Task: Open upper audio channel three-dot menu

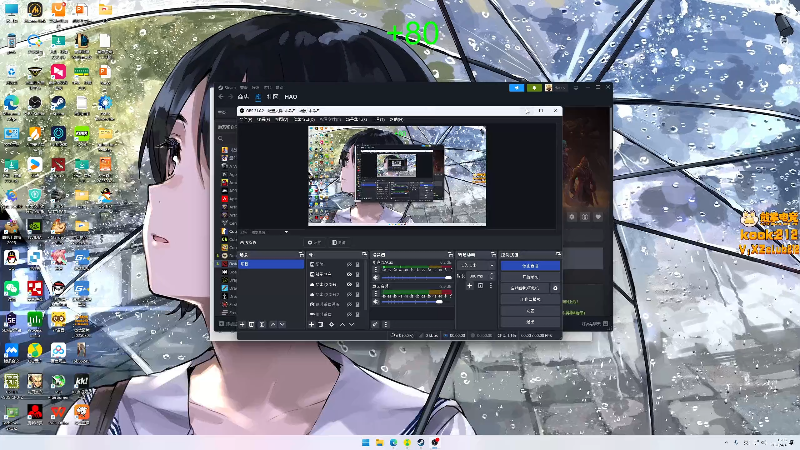Action: click(376, 269)
